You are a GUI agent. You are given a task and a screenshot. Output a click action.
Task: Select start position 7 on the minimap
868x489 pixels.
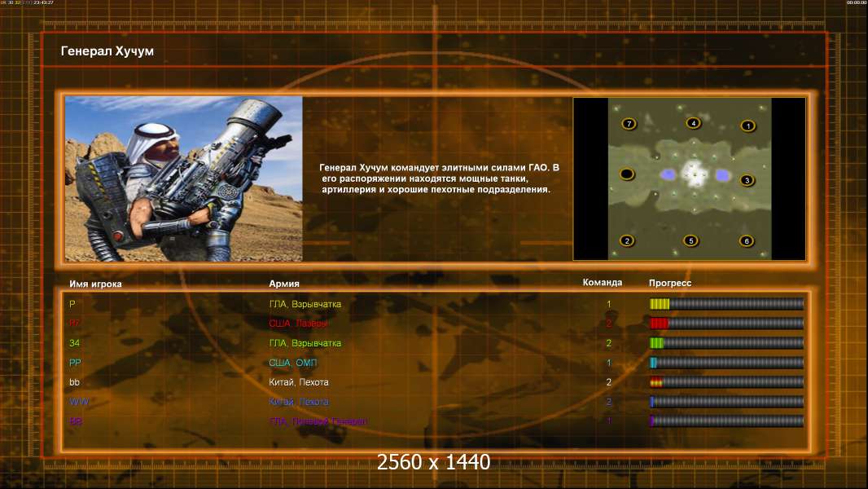[629, 124]
